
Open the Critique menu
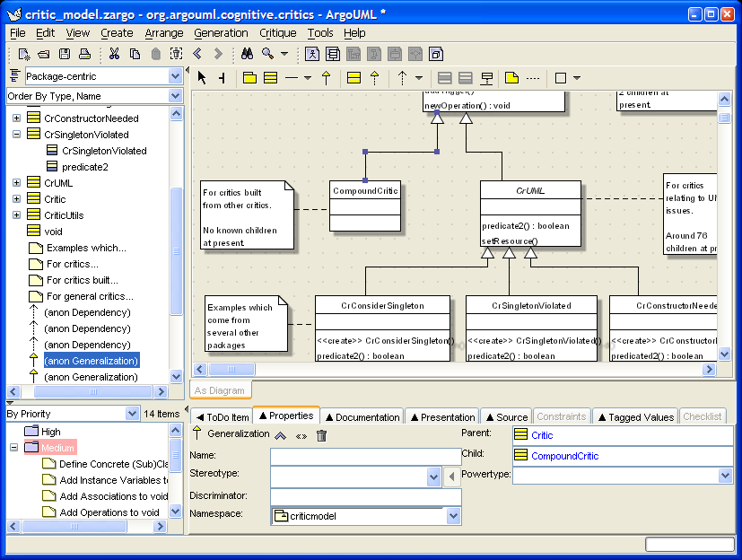tap(278, 33)
